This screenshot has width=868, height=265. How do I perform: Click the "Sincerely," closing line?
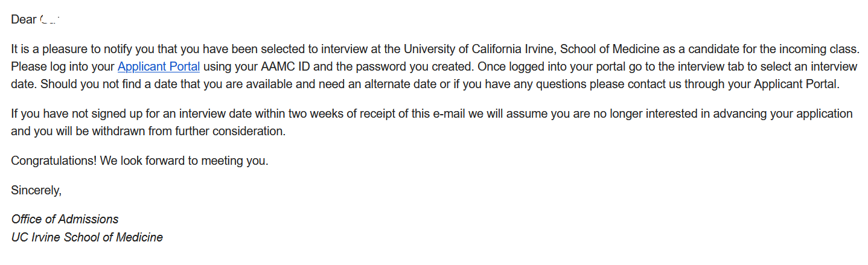[x=36, y=190]
